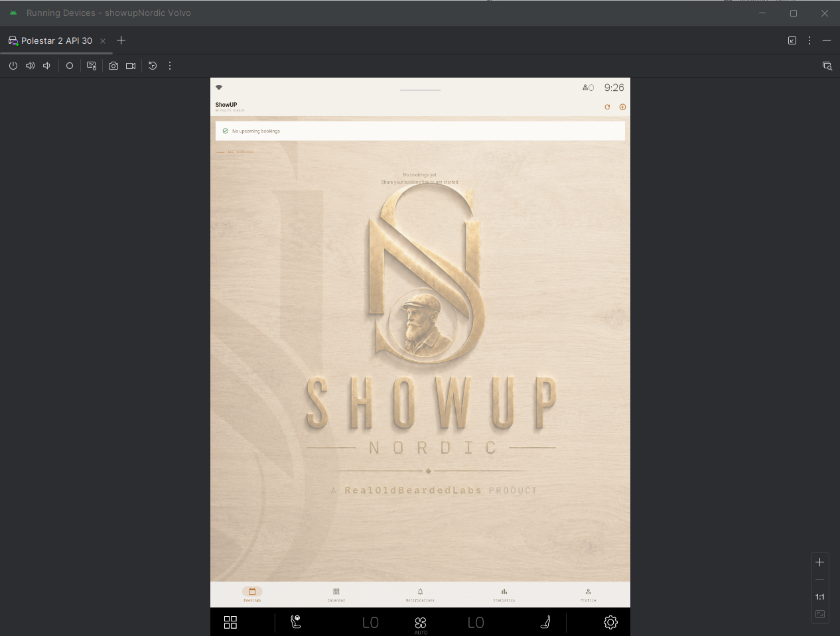Image resolution: width=840 pixels, height=636 pixels.
Task: Switch to the Calendar tab
Action: pos(336,594)
